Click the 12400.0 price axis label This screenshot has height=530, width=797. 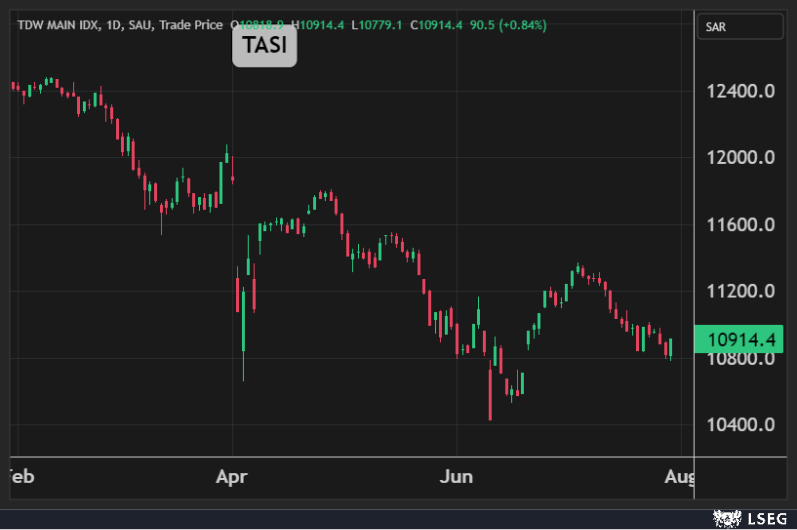click(x=741, y=92)
